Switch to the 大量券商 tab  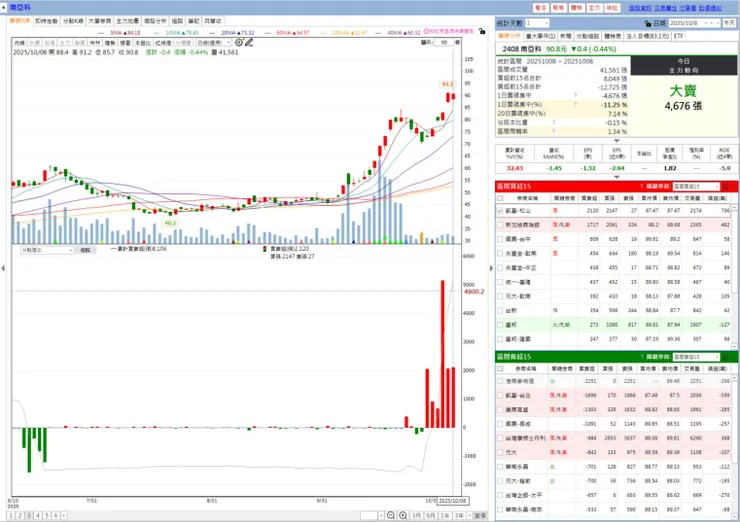tap(100, 21)
